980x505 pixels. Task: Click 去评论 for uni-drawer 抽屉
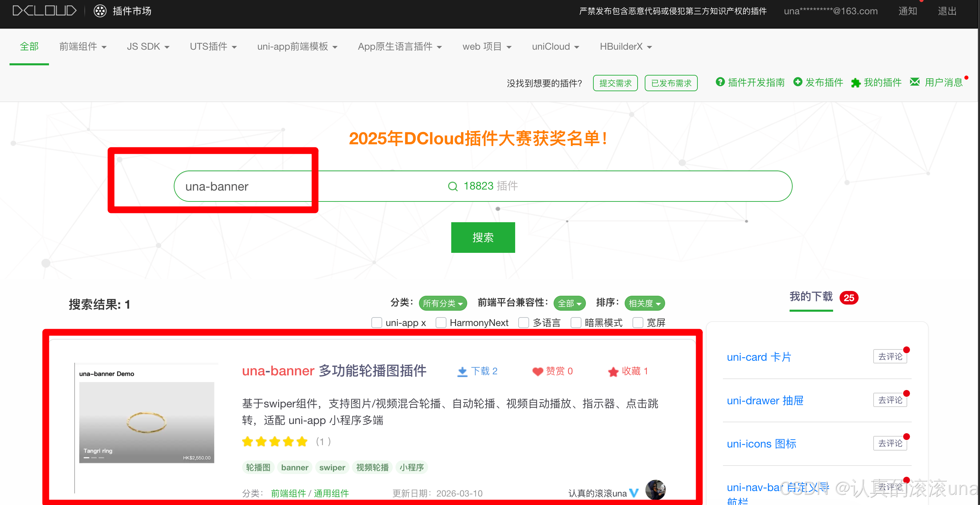coord(890,400)
